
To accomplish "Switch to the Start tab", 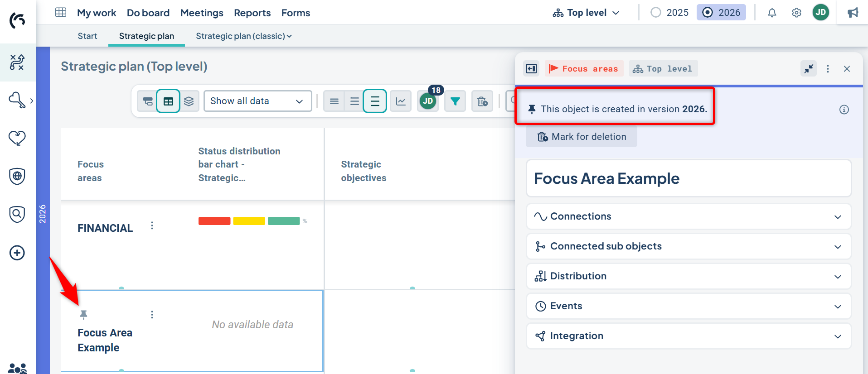I will [87, 36].
